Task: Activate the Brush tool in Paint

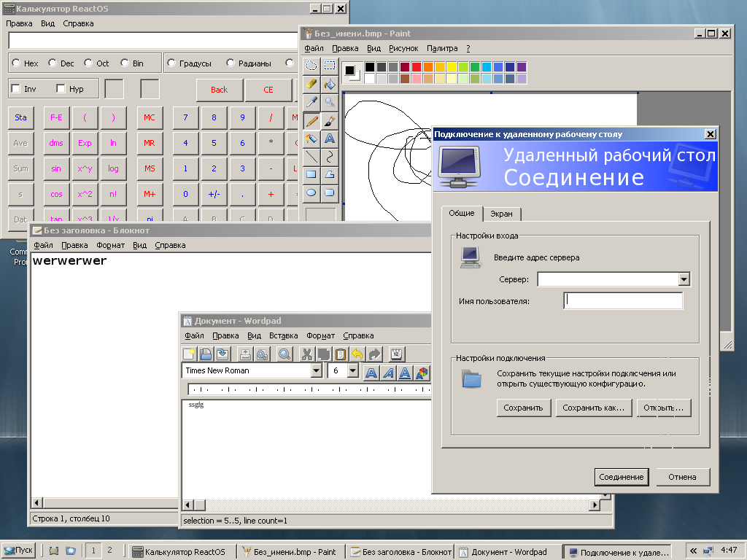Action: [329, 120]
